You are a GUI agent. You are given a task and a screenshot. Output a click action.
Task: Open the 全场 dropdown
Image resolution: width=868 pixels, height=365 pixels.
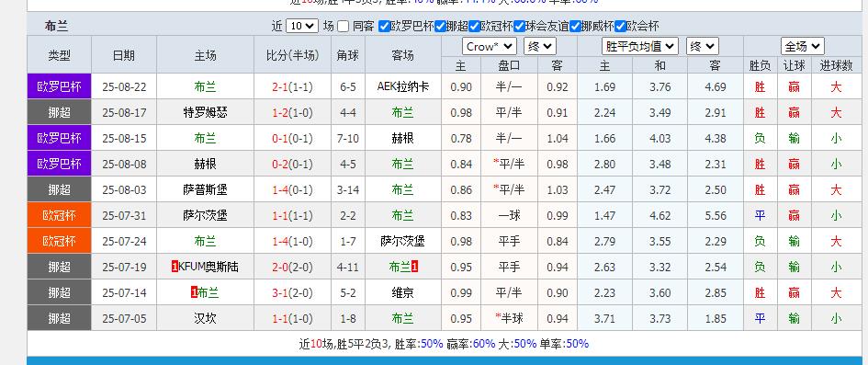(x=803, y=47)
